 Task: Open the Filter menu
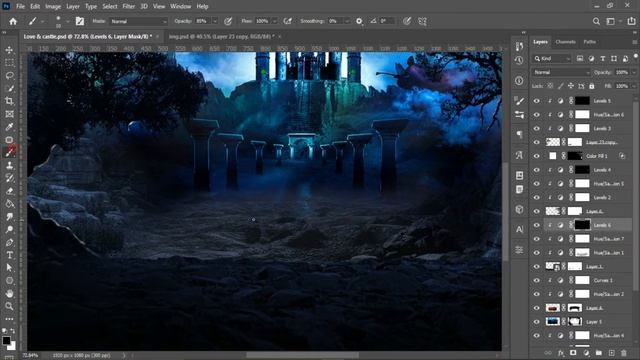(129, 7)
